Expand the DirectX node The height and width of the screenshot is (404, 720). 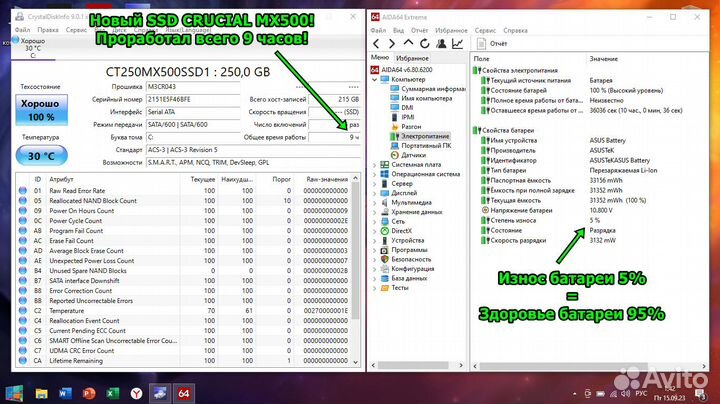(374, 231)
